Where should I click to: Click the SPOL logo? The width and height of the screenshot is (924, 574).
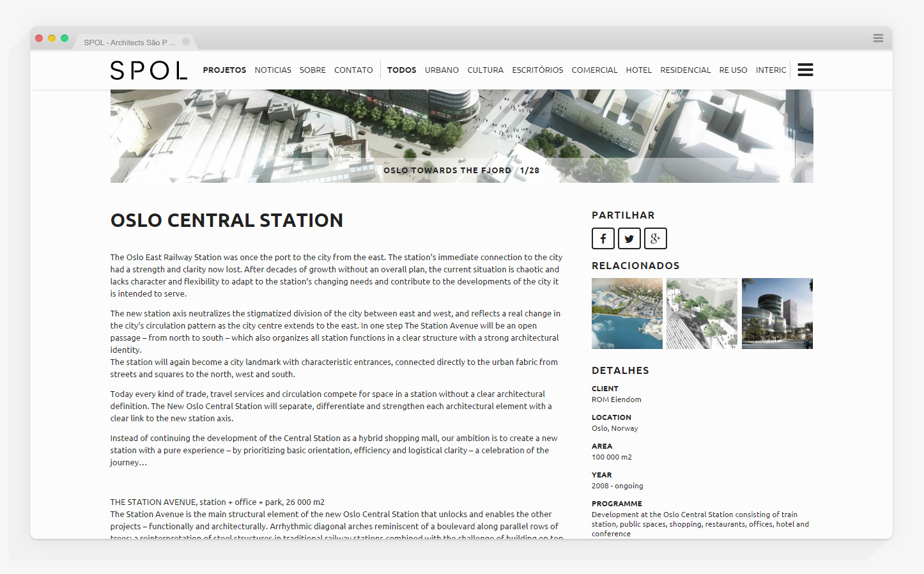(149, 70)
